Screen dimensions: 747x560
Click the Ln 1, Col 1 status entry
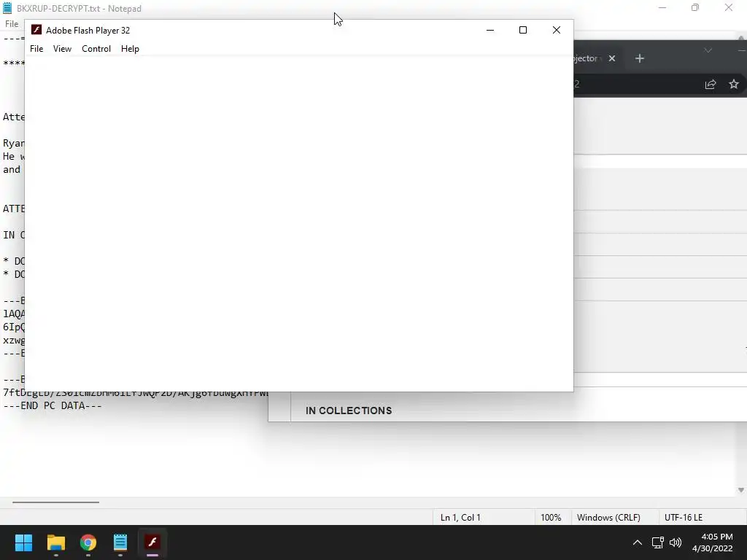point(460,517)
